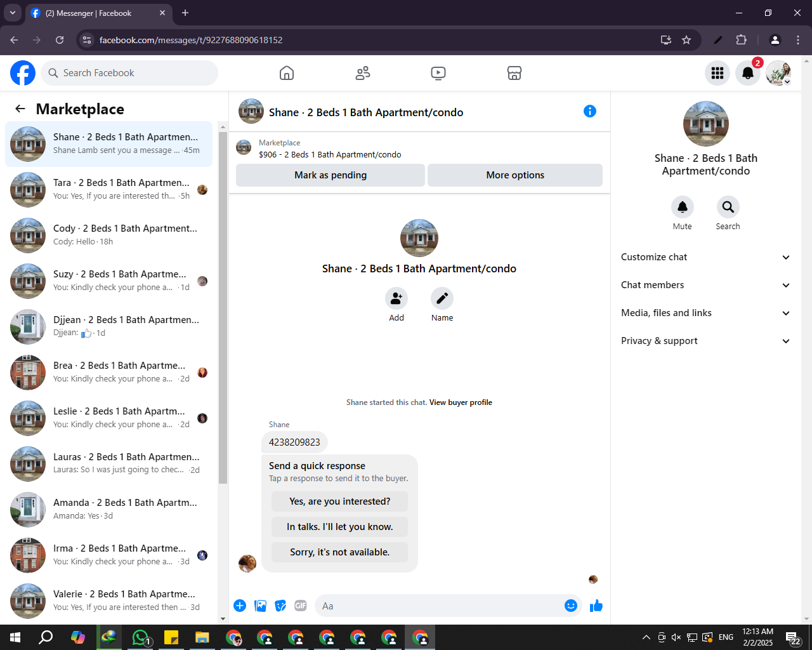Show hidden system tray icons
Image resolution: width=812 pixels, height=650 pixels.
click(x=646, y=637)
